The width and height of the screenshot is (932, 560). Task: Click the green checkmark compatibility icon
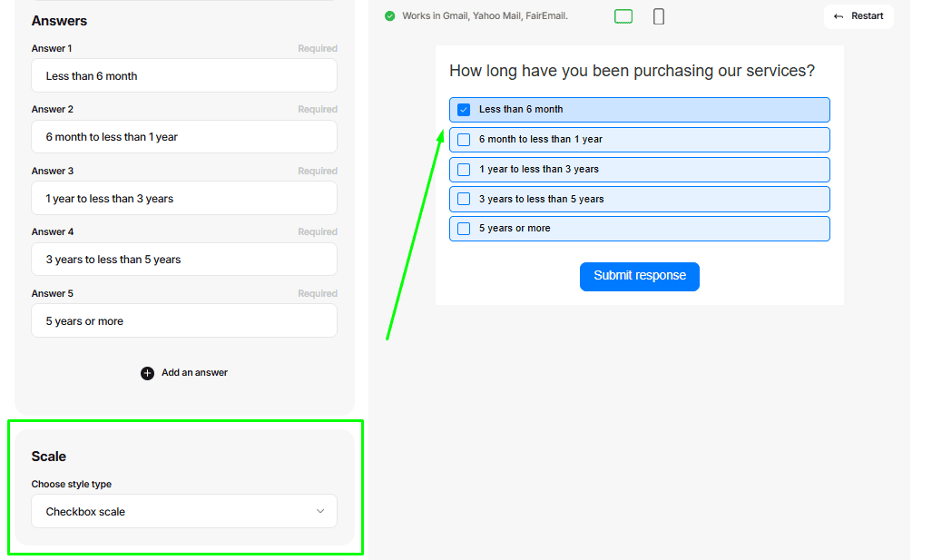[389, 15]
